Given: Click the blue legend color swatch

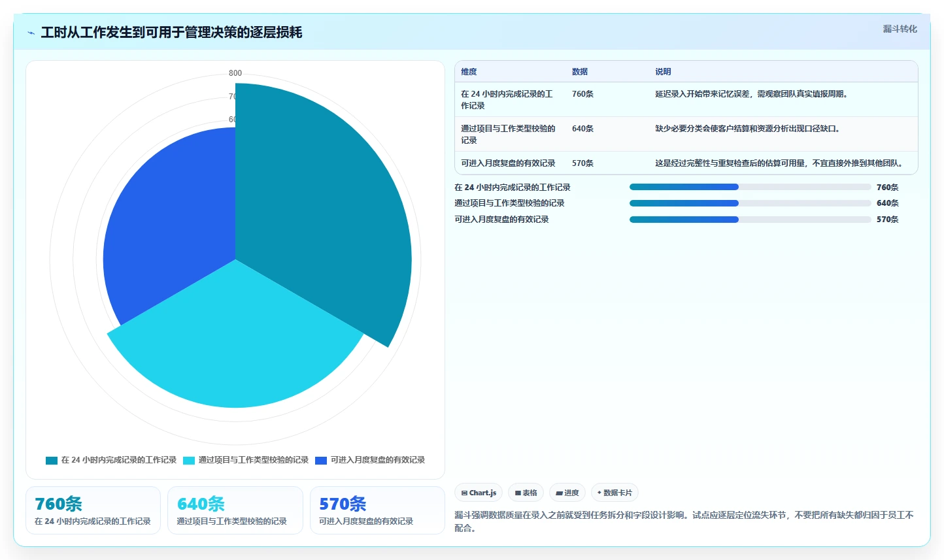Looking at the screenshot, I should pos(321,460).
